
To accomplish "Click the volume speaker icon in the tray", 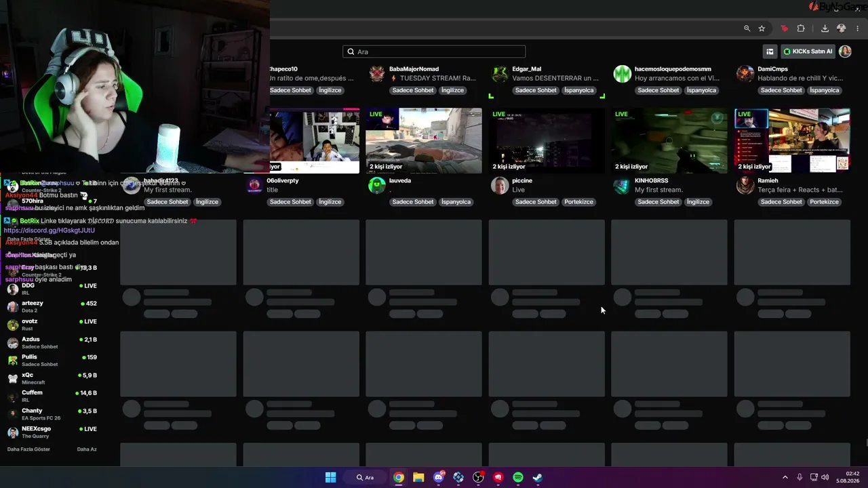I will [825, 477].
